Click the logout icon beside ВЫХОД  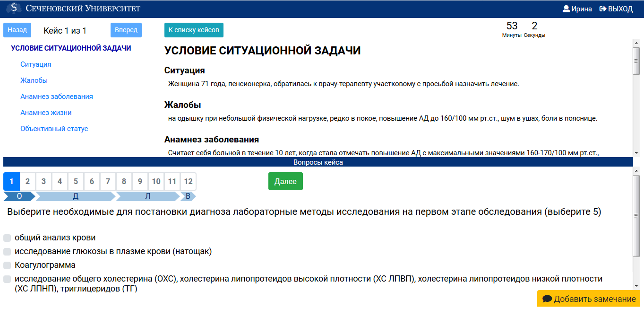[603, 8]
